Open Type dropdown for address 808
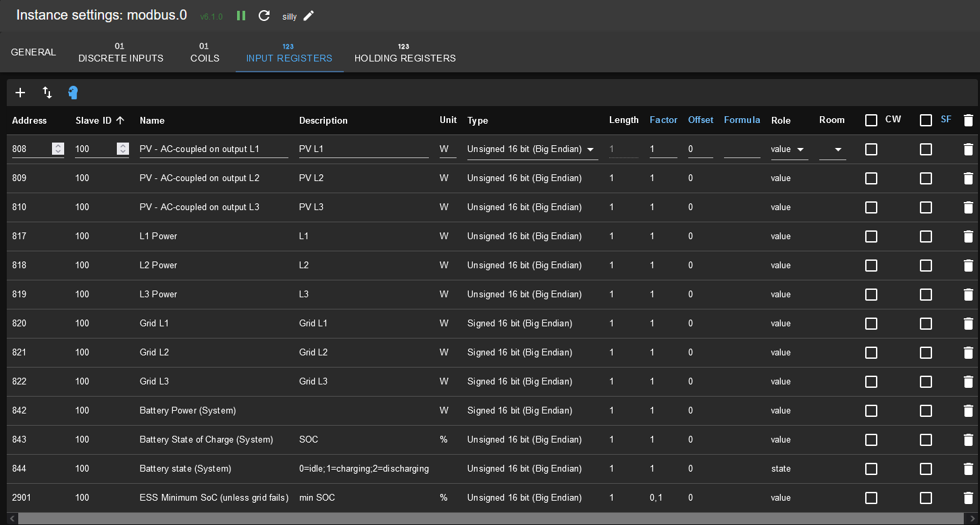Image resolution: width=980 pixels, height=525 pixels. pos(532,149)
